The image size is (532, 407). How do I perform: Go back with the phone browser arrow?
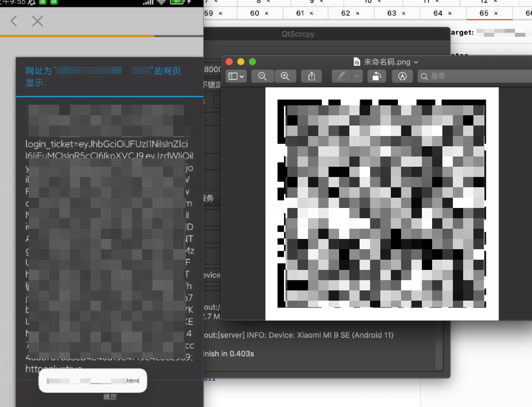click(14, 21)
